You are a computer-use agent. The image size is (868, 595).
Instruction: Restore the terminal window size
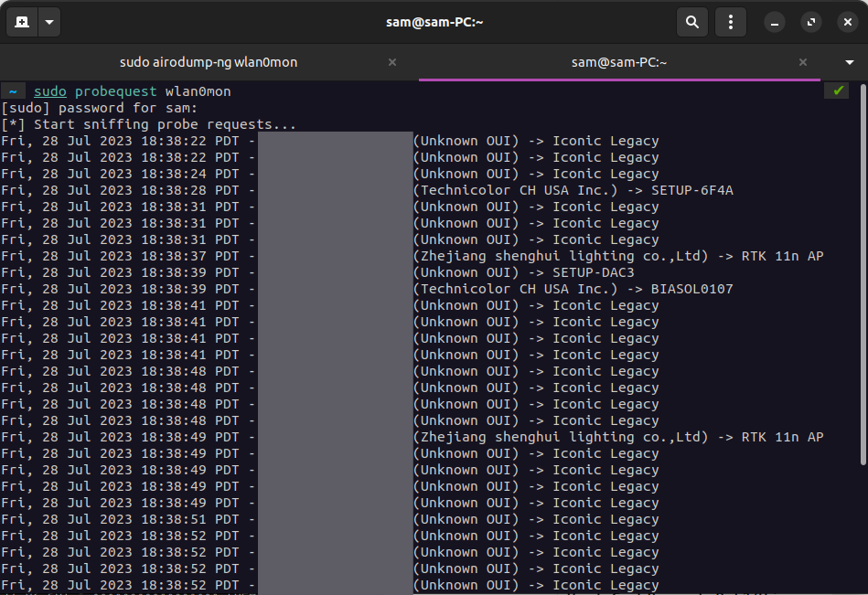pyautogui.click(x=811, y=22)
